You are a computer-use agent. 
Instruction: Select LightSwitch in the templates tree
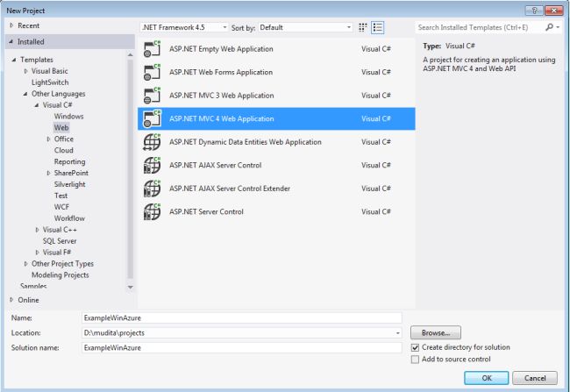[50, 82]
